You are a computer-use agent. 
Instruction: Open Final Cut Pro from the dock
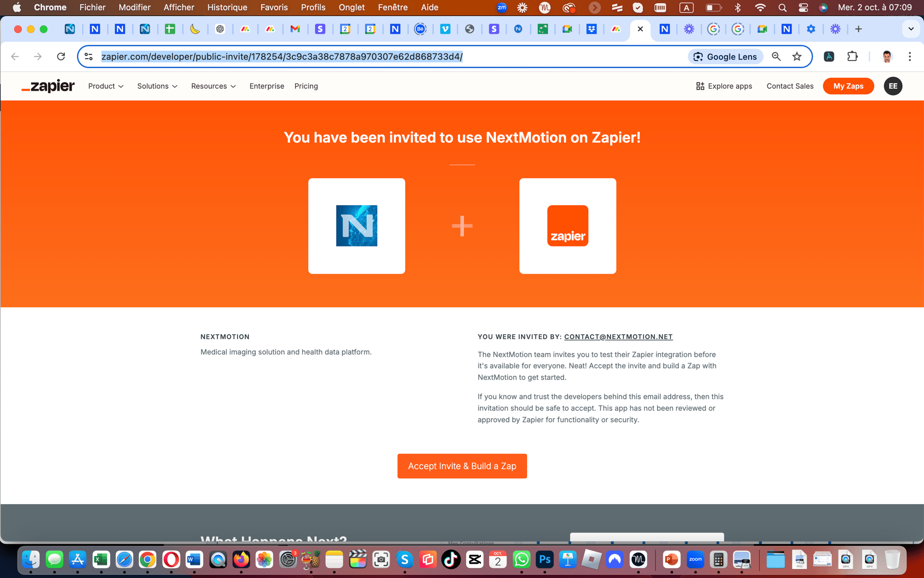(x=358, y=560)
